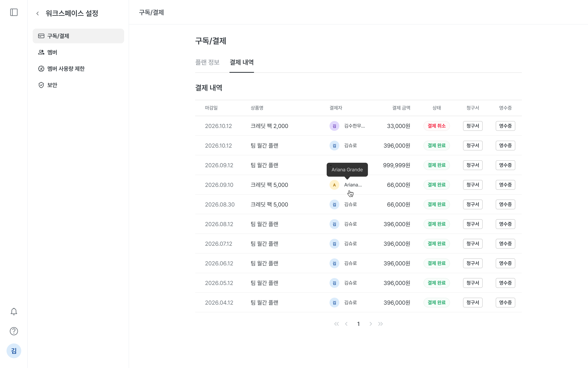Image resolution: width=588 pixels, height=368 pixels.
Task: Click the shield icon beside 보안
Action: coord(41,85)
